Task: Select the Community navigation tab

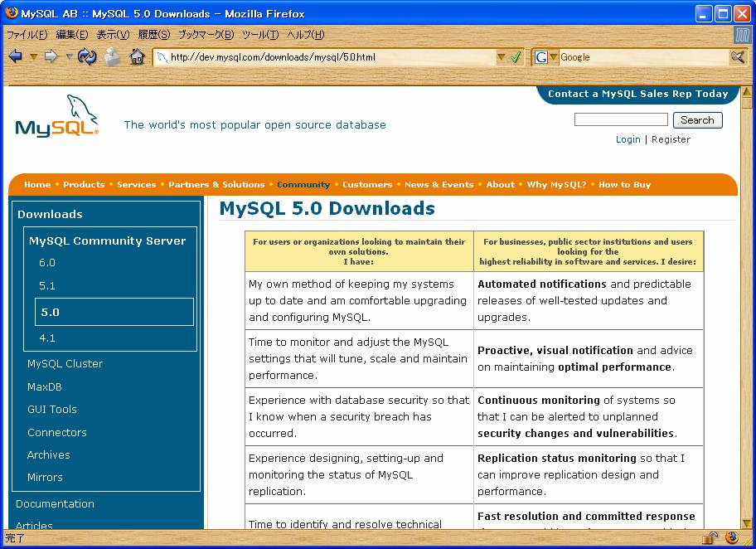Action: pyautogui.click(x=303, y=185)
